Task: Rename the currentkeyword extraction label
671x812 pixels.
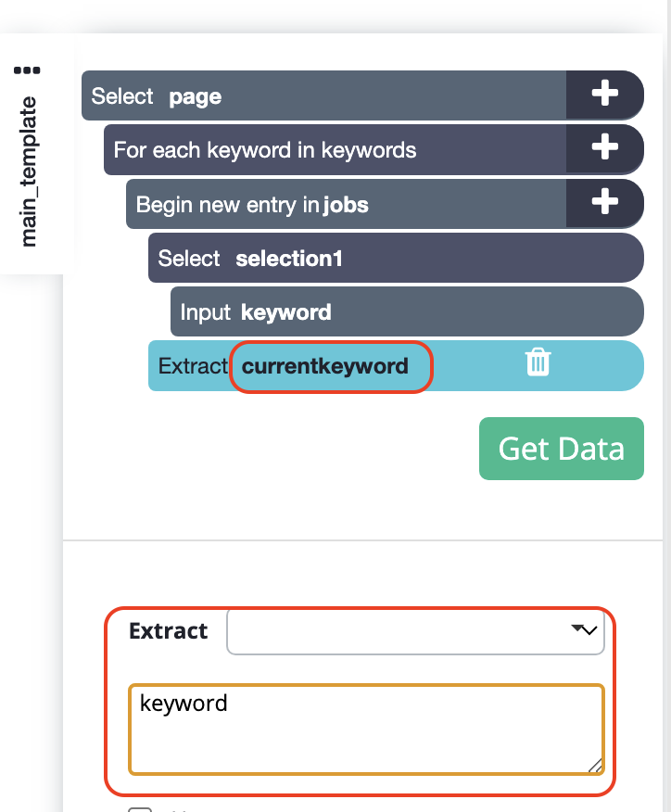Action: pos(325,366)
